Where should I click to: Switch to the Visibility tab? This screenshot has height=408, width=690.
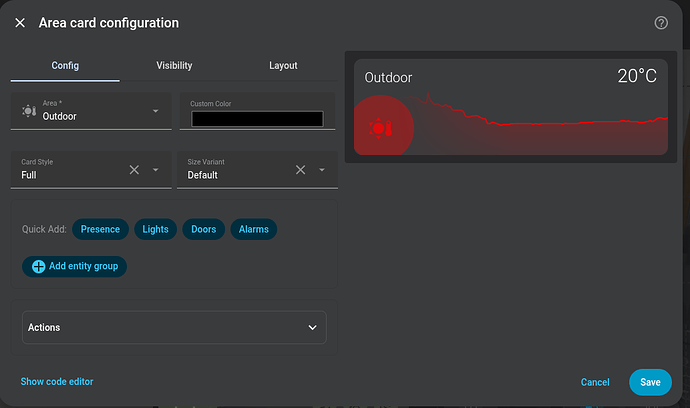coord(174,66)
